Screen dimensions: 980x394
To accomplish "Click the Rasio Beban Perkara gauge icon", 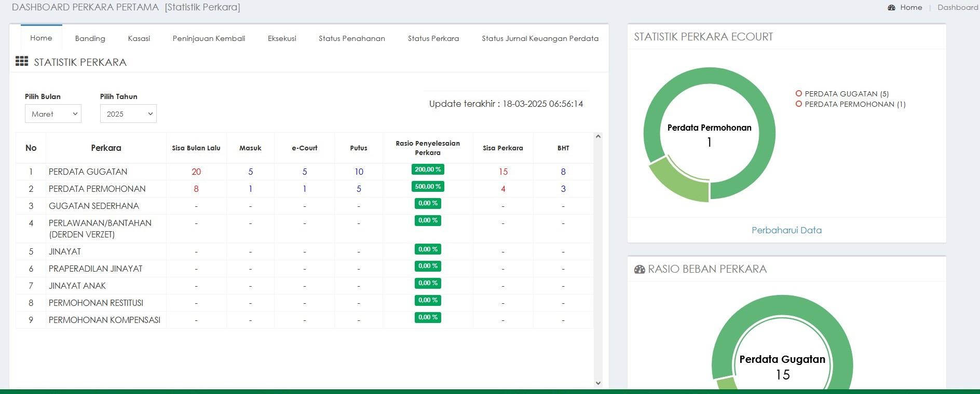I will pyautogui.click(x=639, y=270).
